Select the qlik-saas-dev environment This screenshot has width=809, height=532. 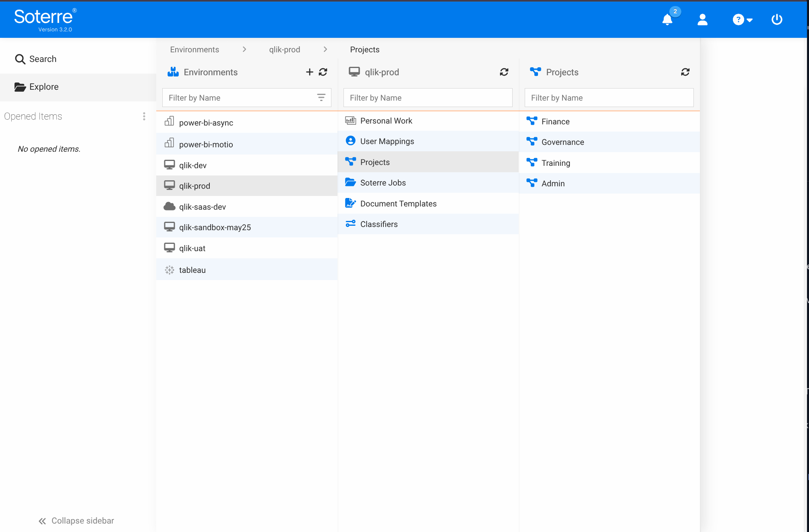(x=202, y=207)
